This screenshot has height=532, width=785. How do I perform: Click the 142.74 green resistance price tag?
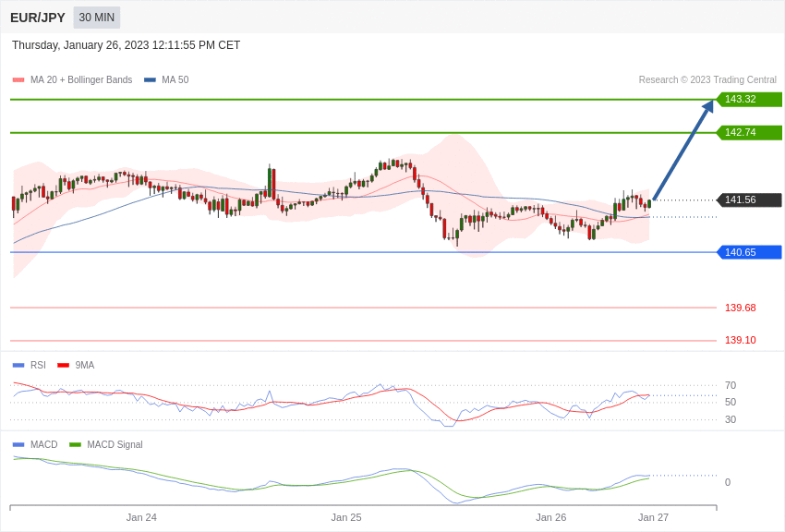[749, 132]
